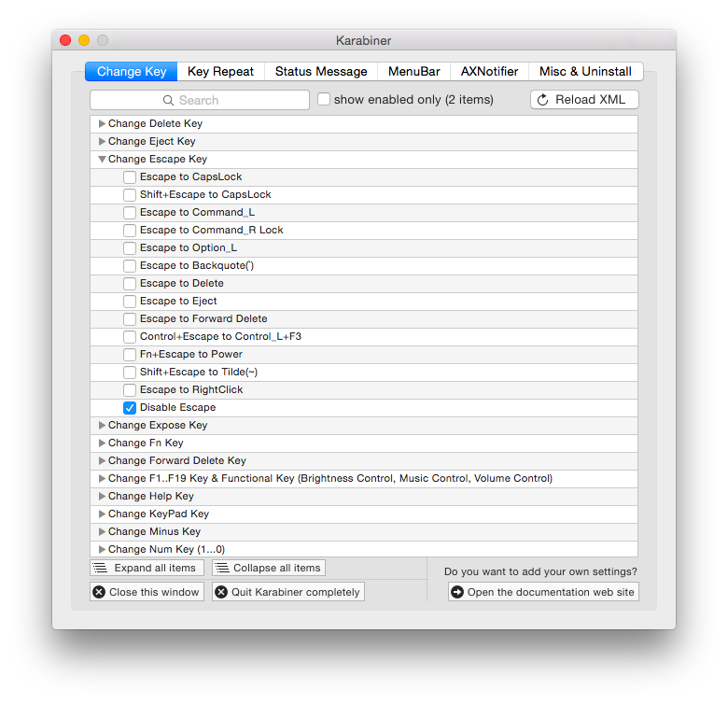The width and height of the screenshot is (728, 704).
Task: Check Escape to CapsLock
Action: pyautogui.click(x=130, y=176)
